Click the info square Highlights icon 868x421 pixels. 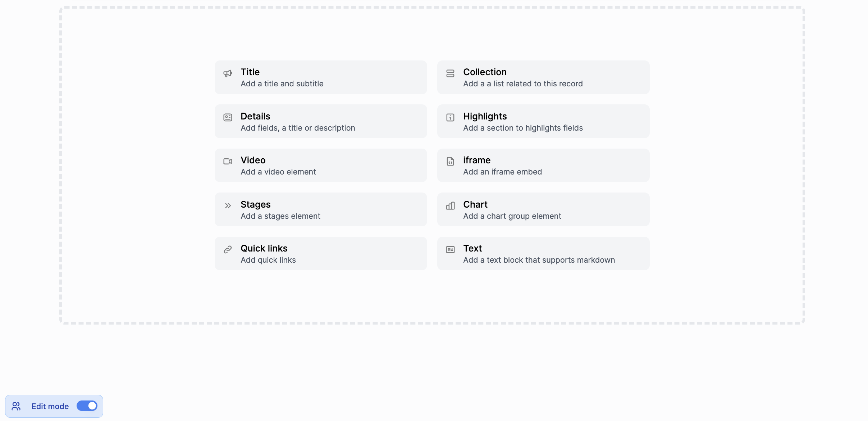(x=450, y=118)
